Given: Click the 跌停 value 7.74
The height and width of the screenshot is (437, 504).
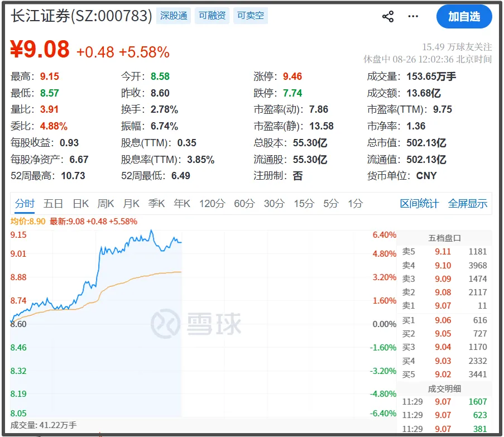Looking at the screenshot, I should 292,93.
